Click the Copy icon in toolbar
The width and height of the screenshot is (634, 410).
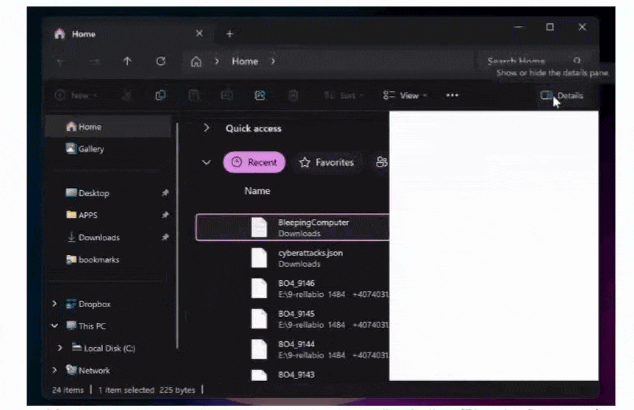click(x=160, y=96)
